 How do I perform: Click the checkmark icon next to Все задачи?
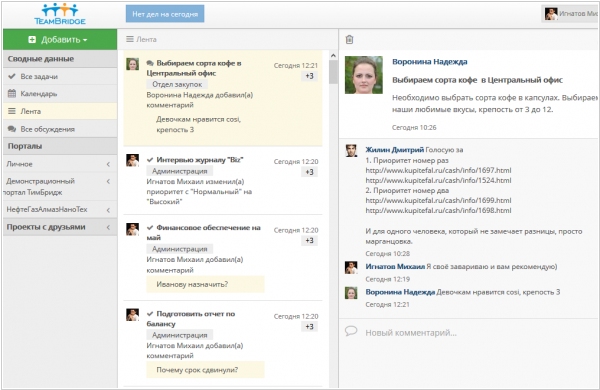point(12,76)
